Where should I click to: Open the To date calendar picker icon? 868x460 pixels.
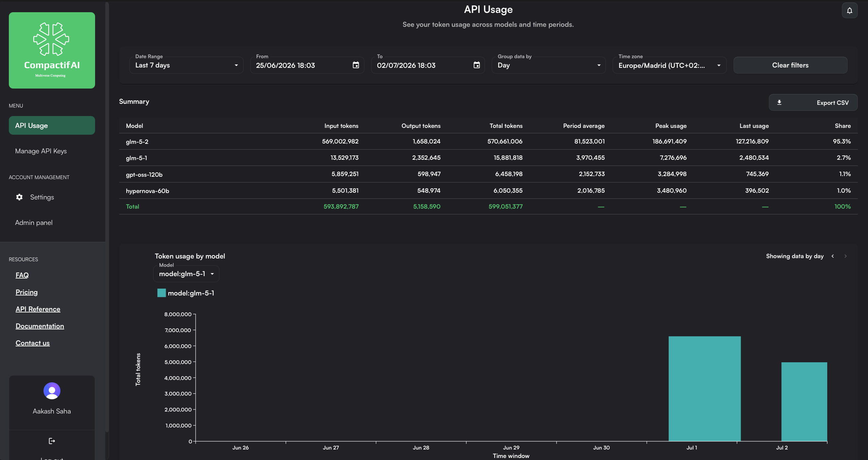pos(476,65)
